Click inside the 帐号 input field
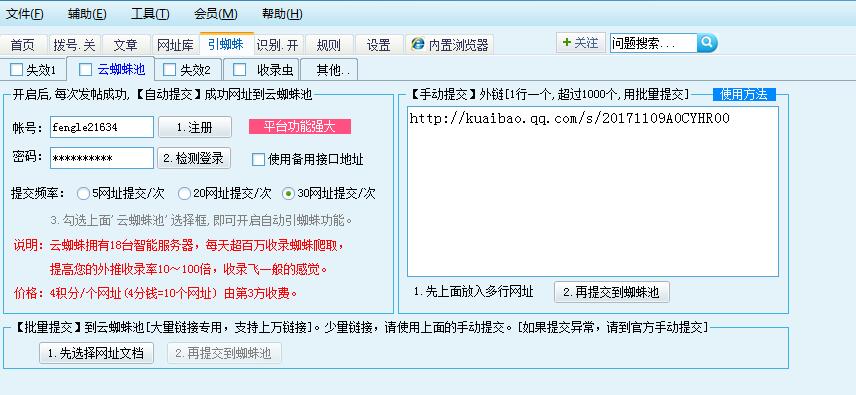 pos(102,127)
